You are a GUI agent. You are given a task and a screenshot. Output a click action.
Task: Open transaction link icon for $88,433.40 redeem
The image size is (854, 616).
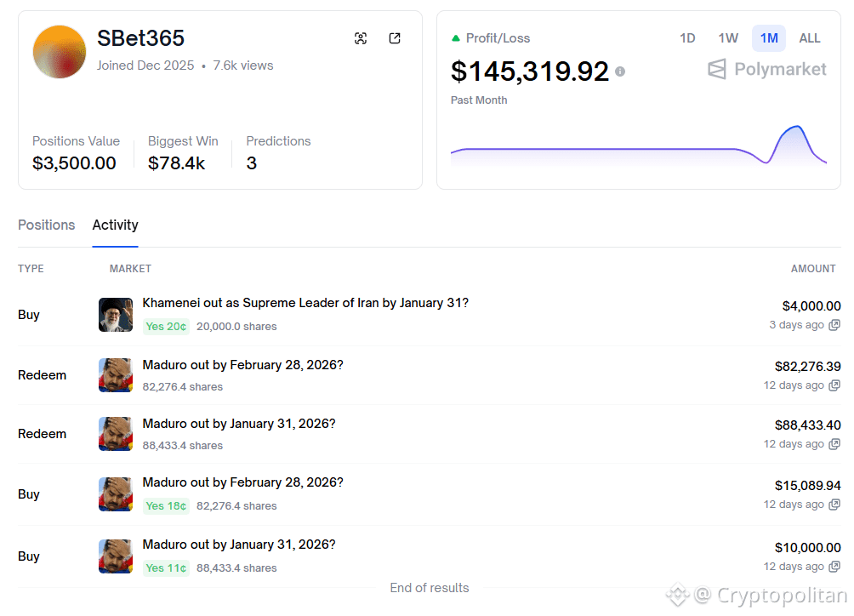tap(835, 444)
